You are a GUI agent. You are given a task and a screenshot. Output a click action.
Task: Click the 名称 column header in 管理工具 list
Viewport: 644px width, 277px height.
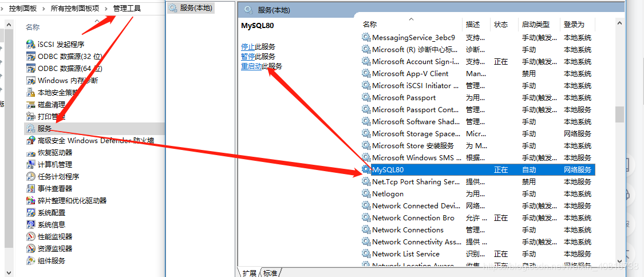tap(33, 27)
